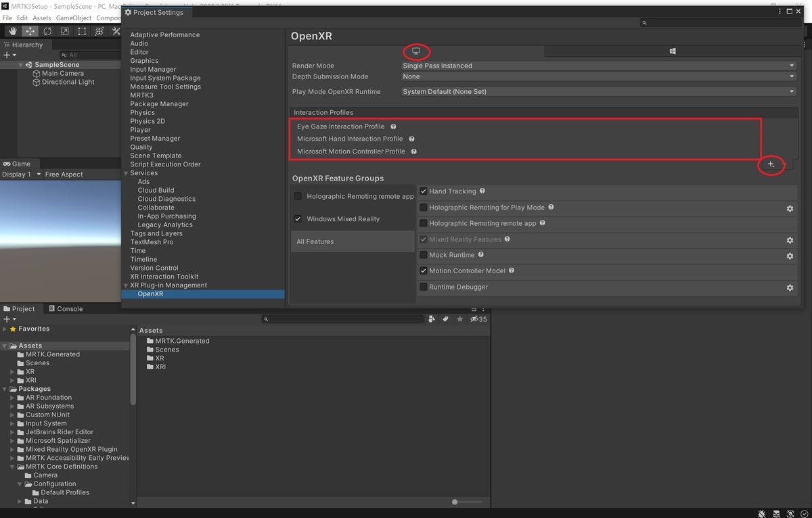
Task: Switch to the Standalone (monitor) platform tab
Action: pos(416,51)
